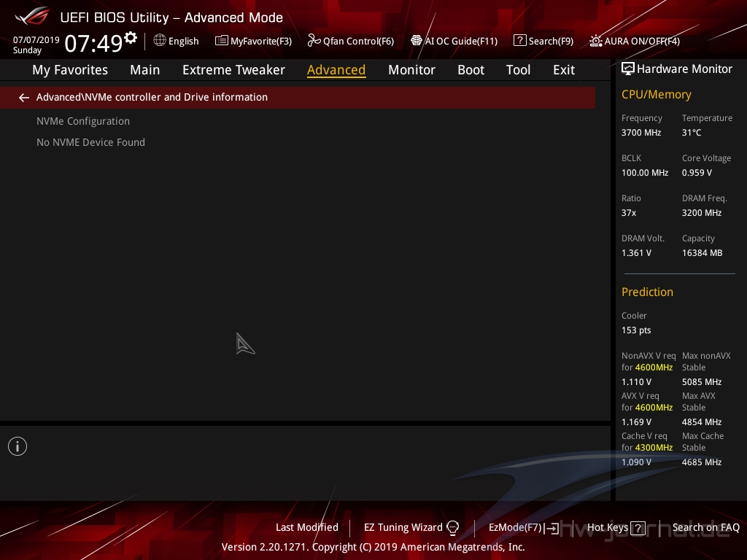This screenshot has height=560, width=747.
Task: Click the Search question mark icon
Action: coord(519,41)
